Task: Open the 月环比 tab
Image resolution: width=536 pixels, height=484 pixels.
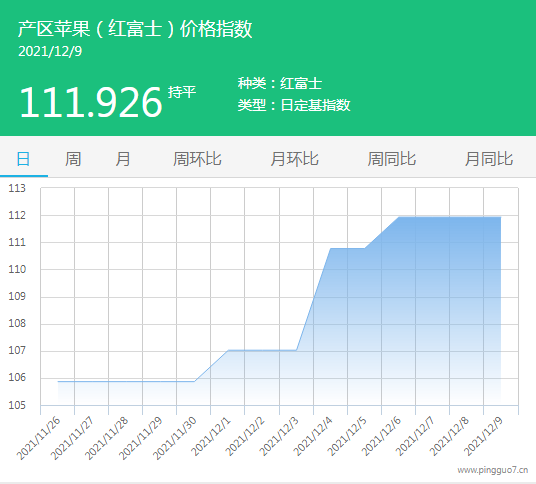Action: click(294, 159)
